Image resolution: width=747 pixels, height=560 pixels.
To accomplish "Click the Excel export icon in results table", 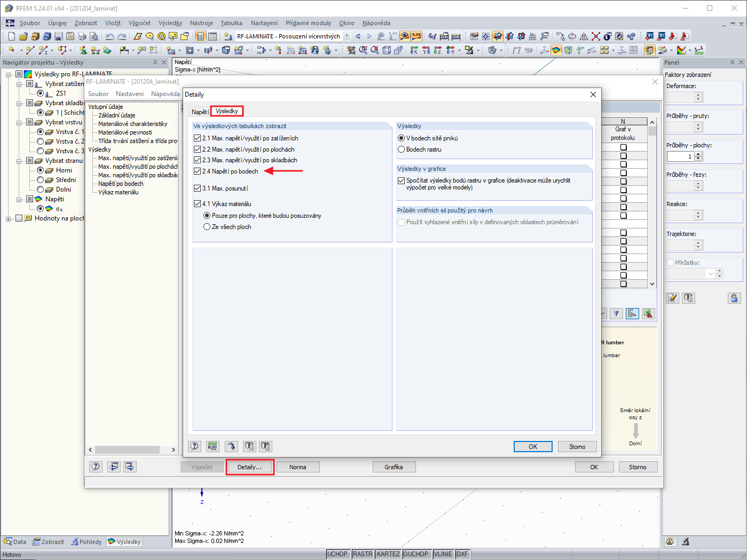I will (648, 313).
